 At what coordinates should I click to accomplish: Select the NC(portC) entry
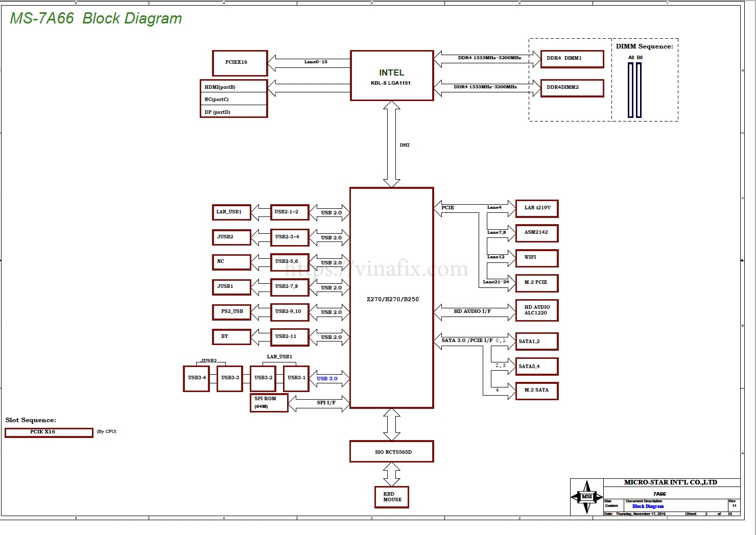click(233, 99)
